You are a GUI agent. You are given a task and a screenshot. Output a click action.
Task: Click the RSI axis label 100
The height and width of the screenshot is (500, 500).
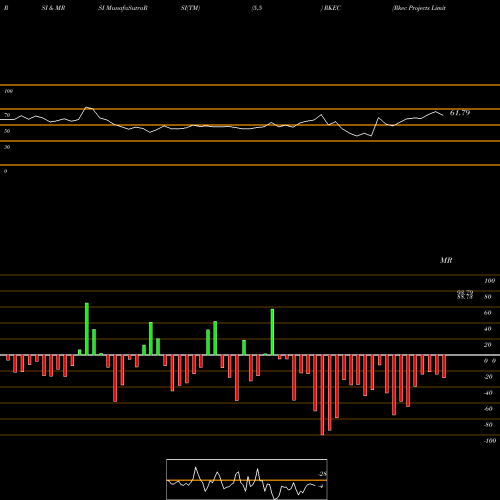click(x=8, y=91)
